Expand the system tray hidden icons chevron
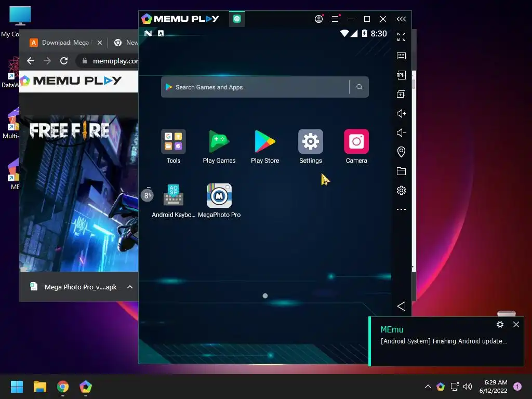The image size is (532, 399). (x=428, y=387)
